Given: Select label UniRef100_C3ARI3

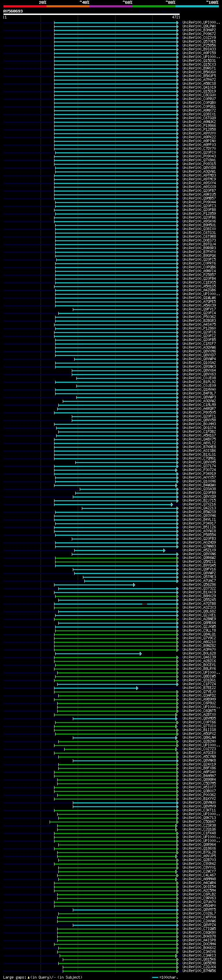Looking at the screenshot, I should 199,955.
